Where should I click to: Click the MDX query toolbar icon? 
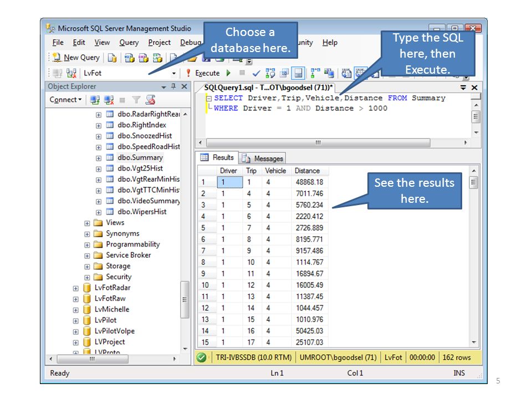(129, 58)
